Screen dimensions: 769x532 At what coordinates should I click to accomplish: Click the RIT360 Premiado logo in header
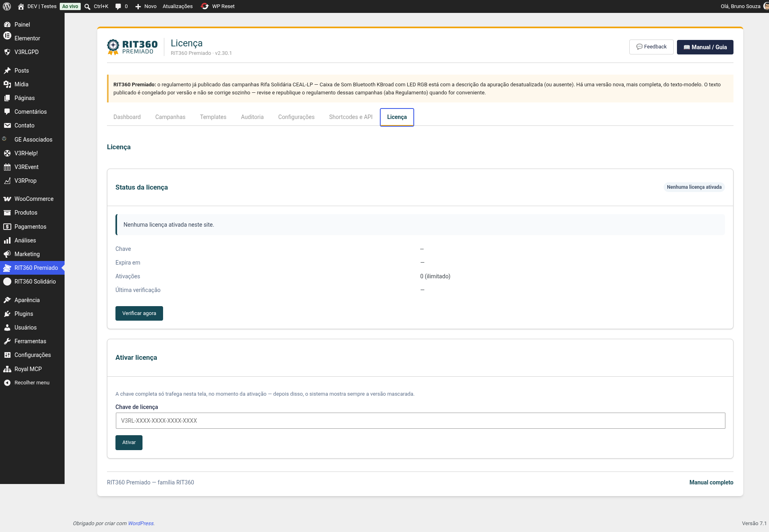tap(132, 47)
